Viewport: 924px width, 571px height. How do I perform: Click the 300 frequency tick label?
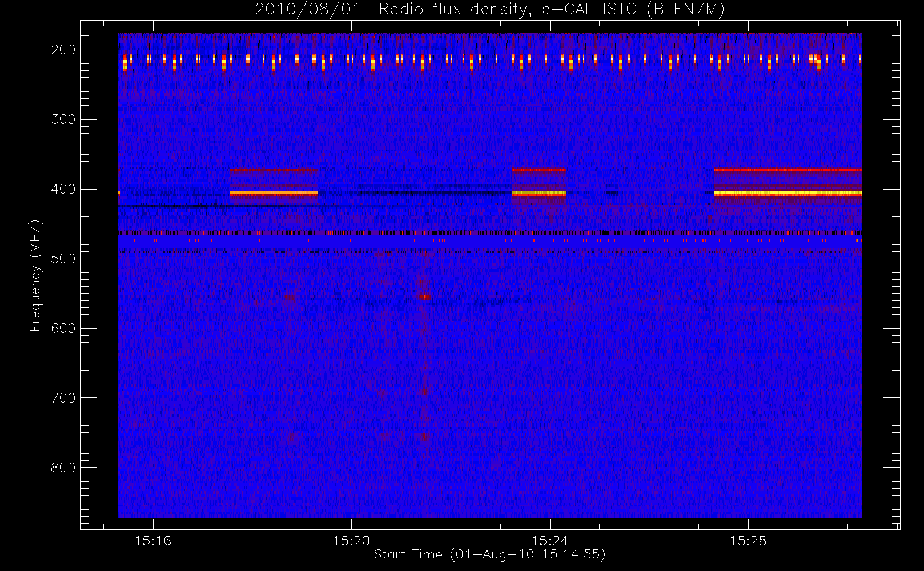(x=63, y=119)
